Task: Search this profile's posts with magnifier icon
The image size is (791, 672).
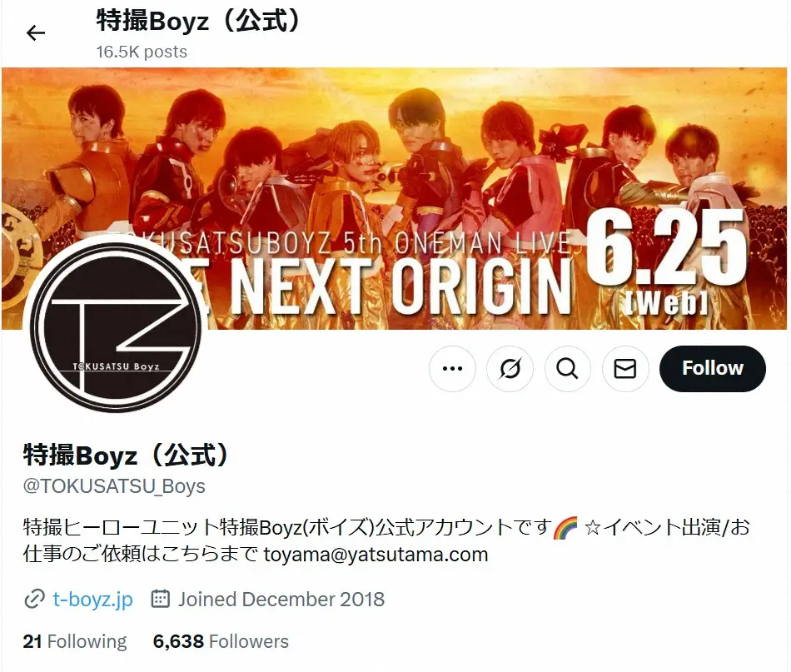Action: [x=568, y=369]
